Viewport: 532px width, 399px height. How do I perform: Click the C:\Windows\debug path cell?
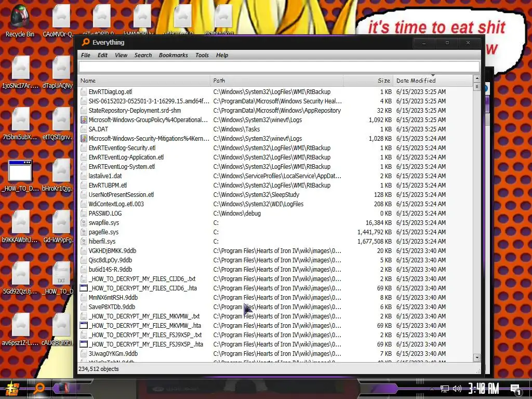click(x=237, y=214)
